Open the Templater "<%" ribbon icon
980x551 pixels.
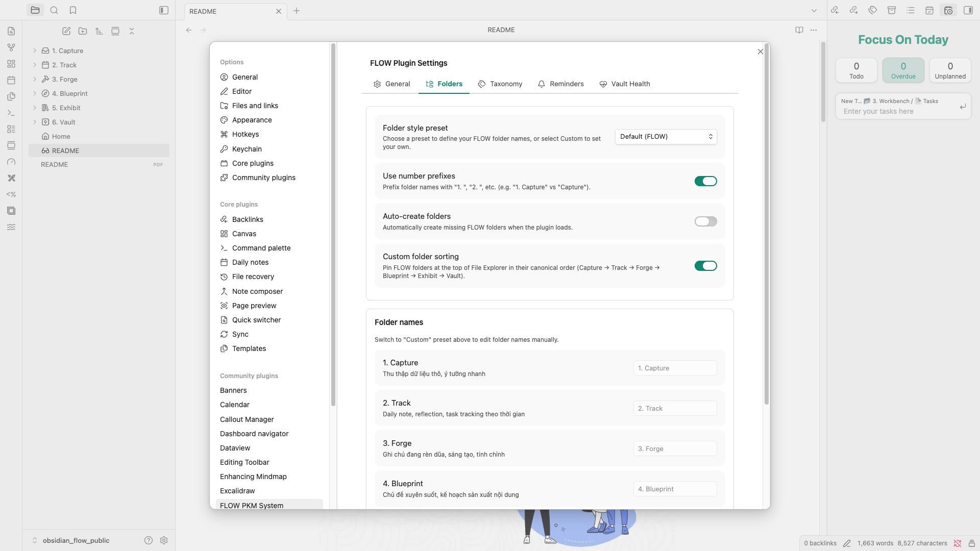click(11, 194)
